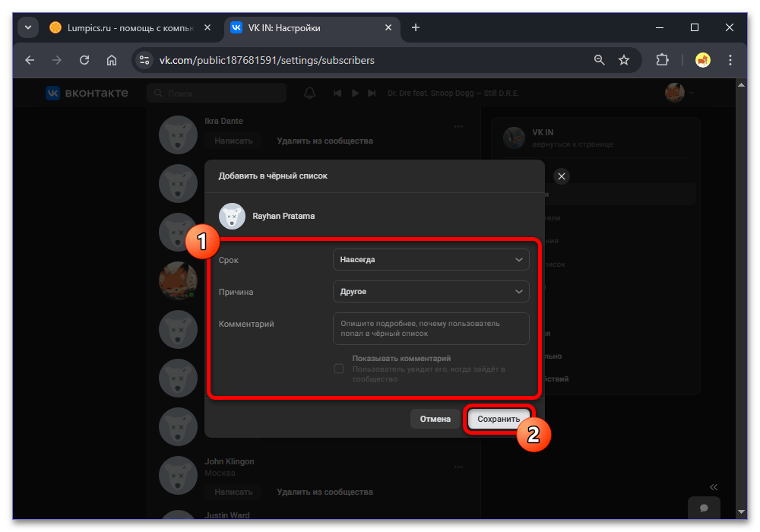Open site information icon in address bar
Screen dimensions: 760x532
[144, 60]
